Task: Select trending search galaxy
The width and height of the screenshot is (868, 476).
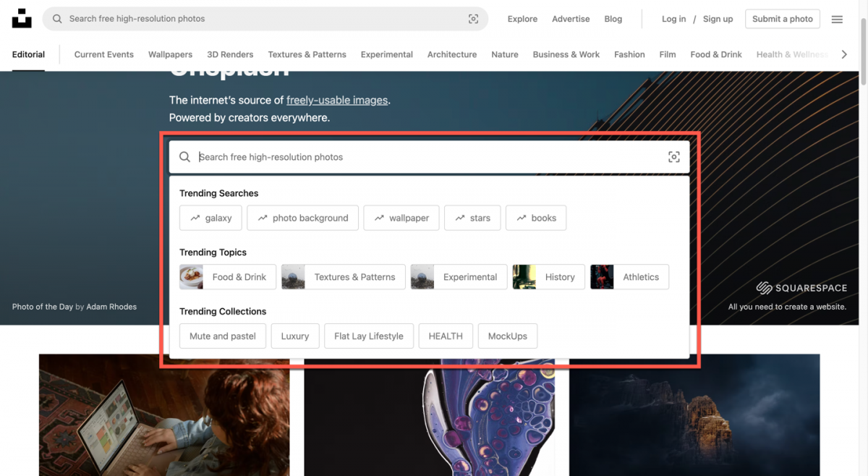Action: (x=210, y=218)
